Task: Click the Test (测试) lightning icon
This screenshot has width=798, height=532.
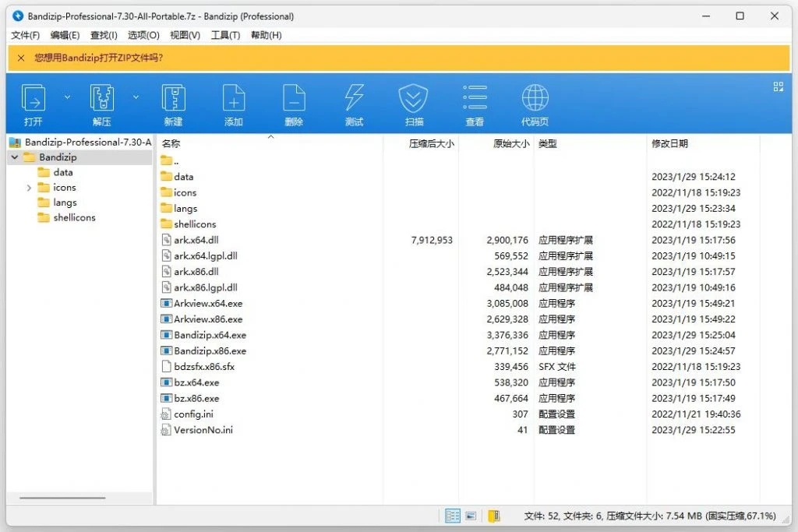Action: coord(354,105)
